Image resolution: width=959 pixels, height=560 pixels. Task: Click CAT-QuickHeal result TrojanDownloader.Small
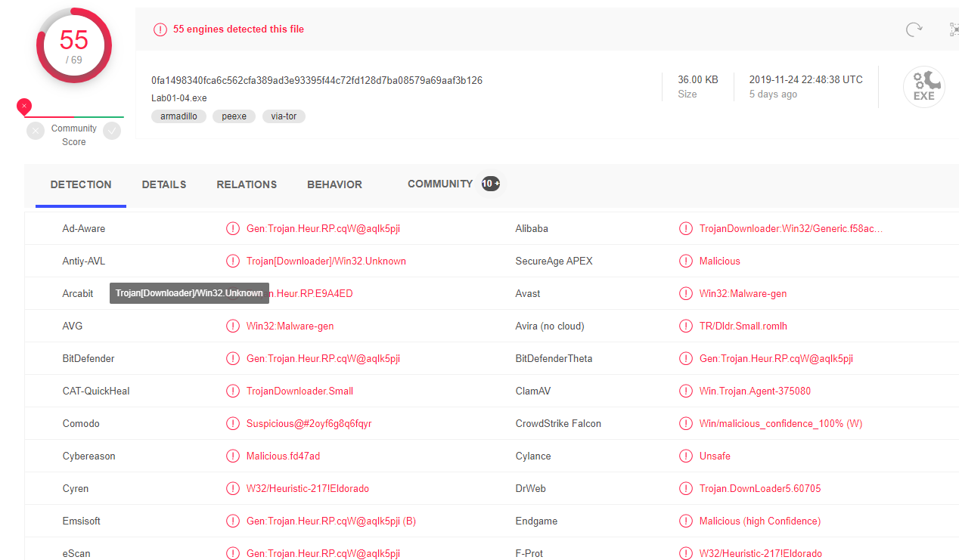[x=299, y=391]
